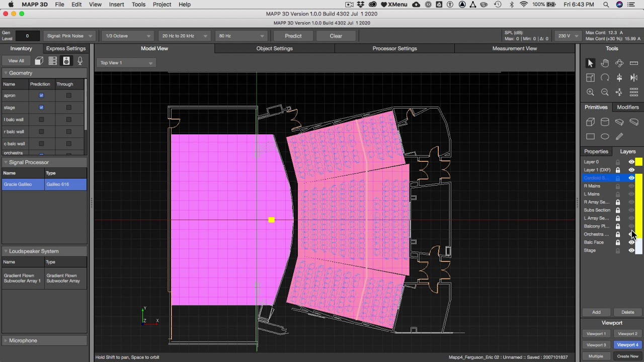Enable Prediction for r balc wall

point(41,132)
